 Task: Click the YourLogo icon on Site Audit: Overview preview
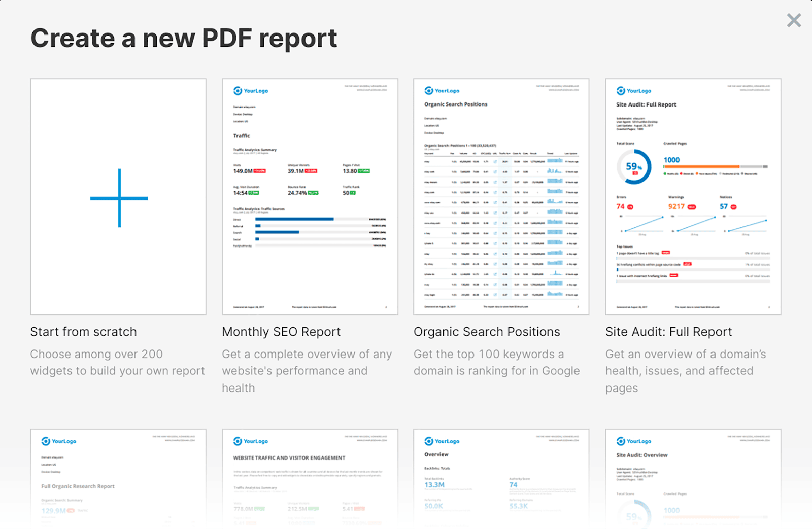620,441
